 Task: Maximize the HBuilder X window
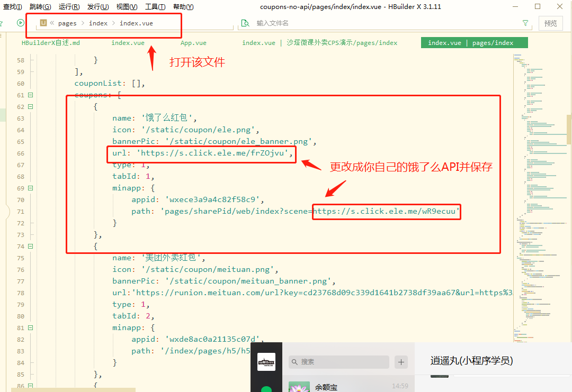pyautogui.click(x=538, y=6)
